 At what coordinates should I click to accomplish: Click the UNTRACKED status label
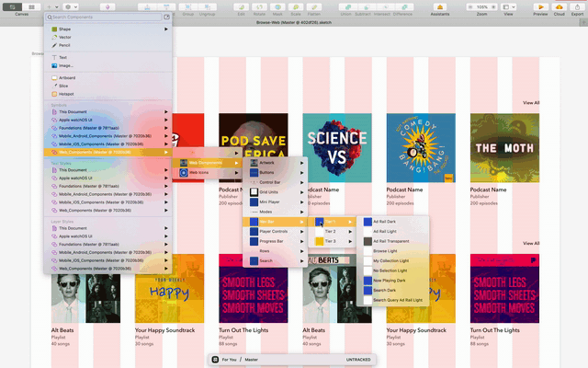point(358,360)
